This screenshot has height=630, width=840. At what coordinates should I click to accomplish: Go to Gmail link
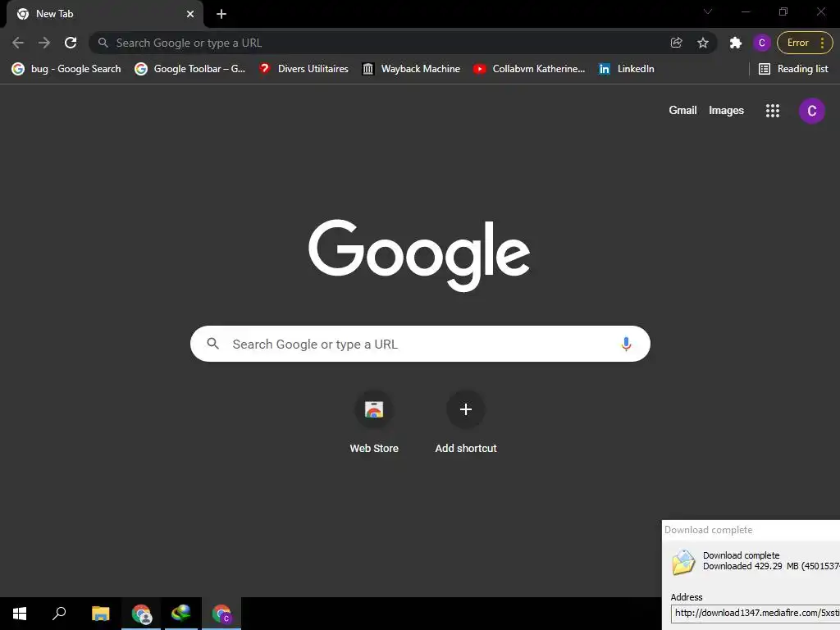click(682, 111)
